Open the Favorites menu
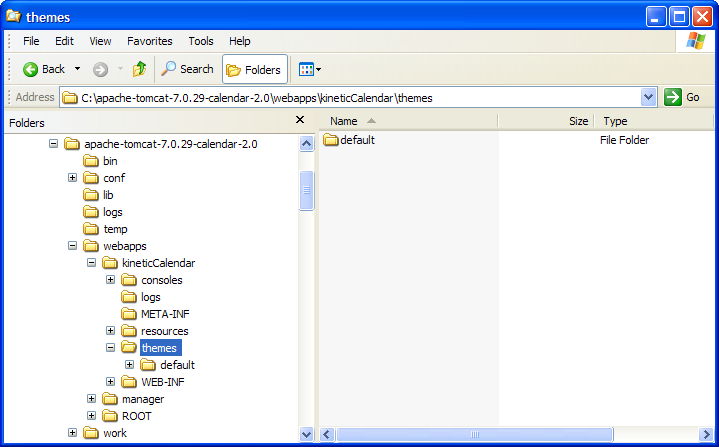This screenshot has width=719, height=447. (x=149, y=41)
